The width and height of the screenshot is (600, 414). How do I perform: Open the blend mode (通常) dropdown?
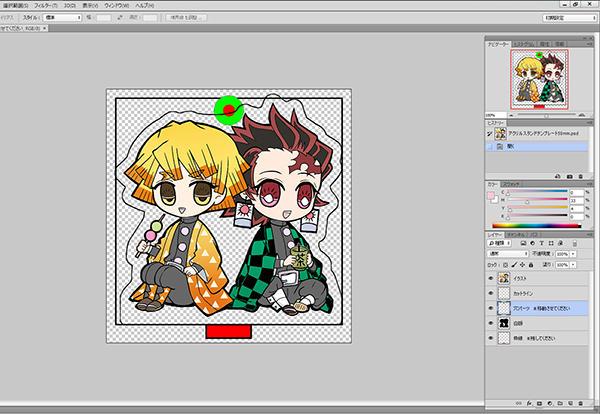pyautogui.click(x=508, y=254)
